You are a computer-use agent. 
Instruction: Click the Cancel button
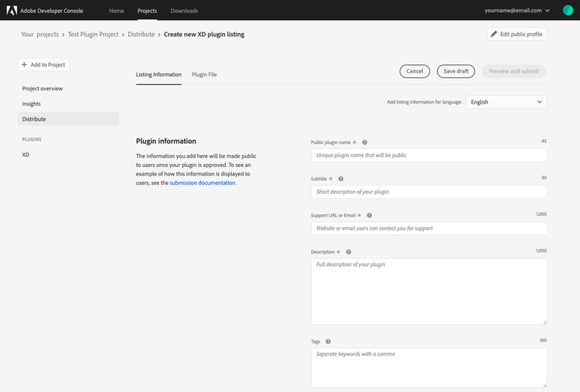coord(415,71)
